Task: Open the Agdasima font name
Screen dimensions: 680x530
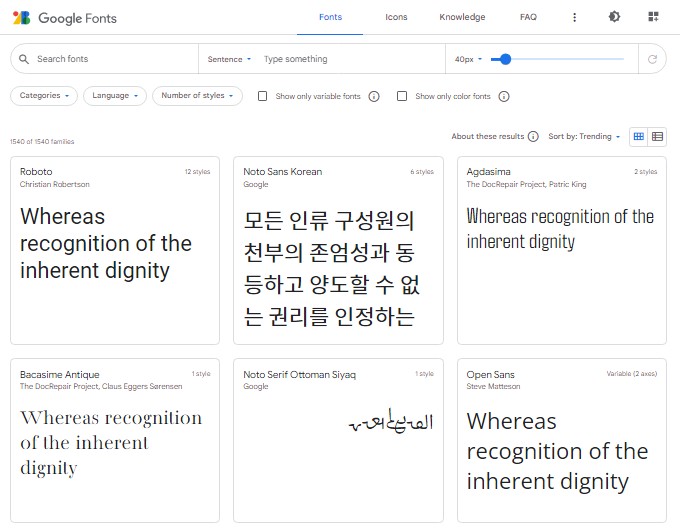Action: coord(488,172)
